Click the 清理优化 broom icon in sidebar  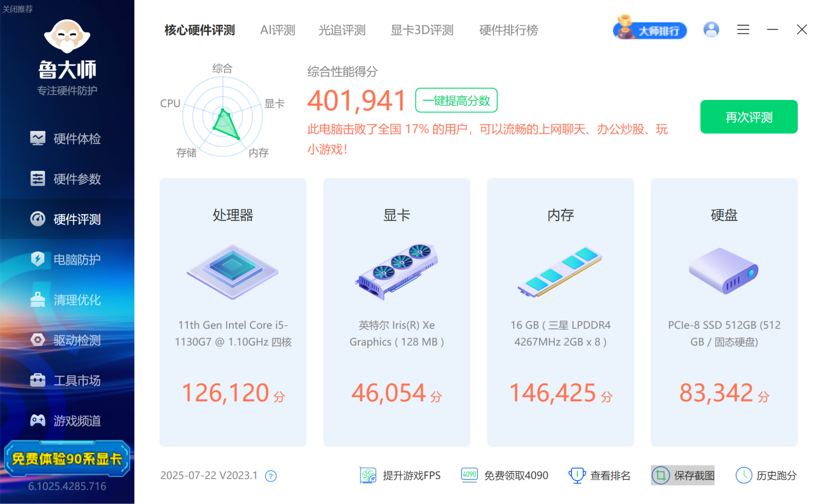(x=38, y=300)
